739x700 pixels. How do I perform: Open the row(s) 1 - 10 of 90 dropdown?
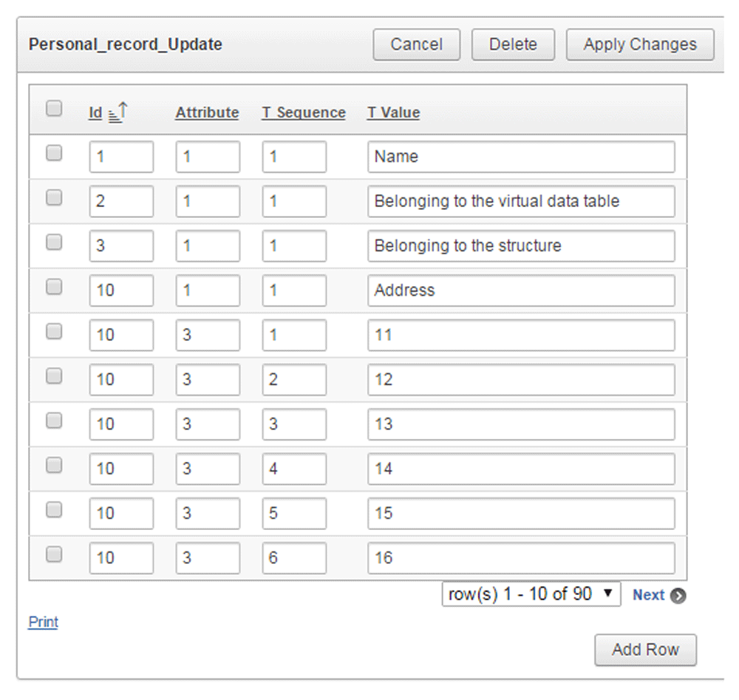pyautogui.click(x=531, y=594)
